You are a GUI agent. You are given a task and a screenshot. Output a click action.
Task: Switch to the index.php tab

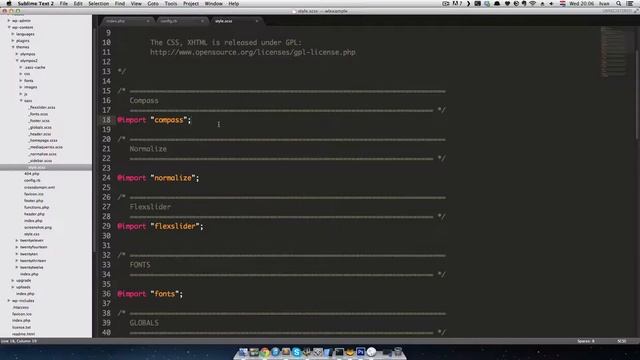[x=126, y=21]
